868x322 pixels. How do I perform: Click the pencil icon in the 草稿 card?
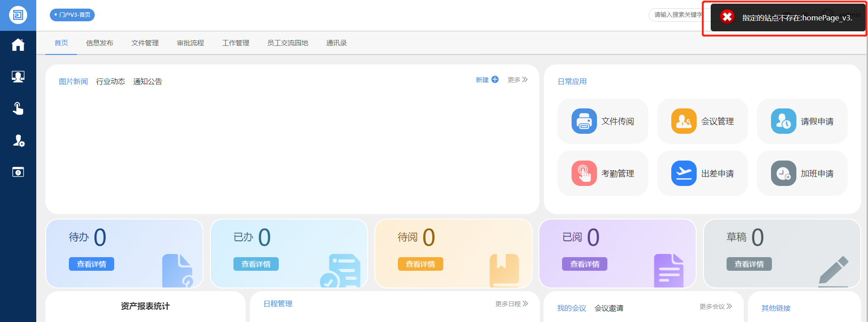point(834,272)
